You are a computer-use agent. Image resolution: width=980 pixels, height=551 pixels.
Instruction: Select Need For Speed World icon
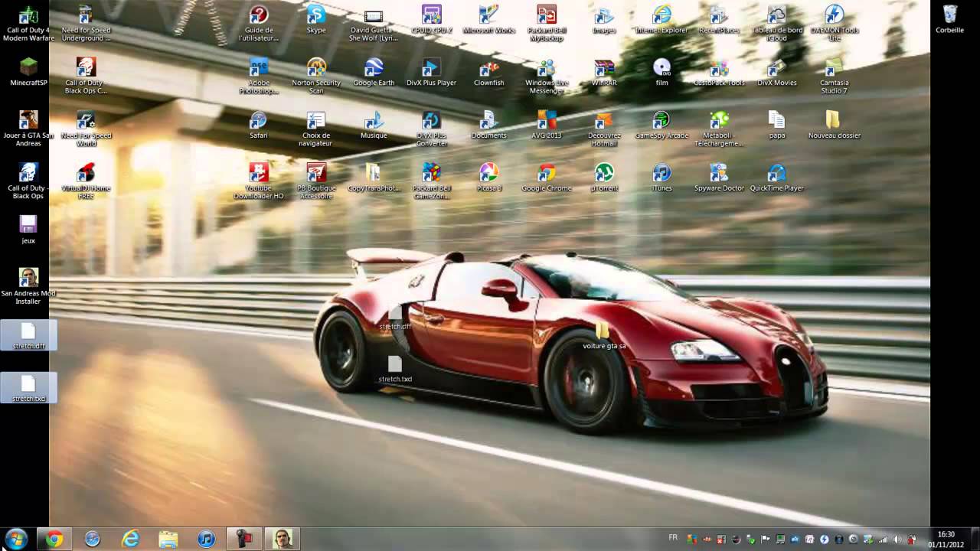point(86,129)
